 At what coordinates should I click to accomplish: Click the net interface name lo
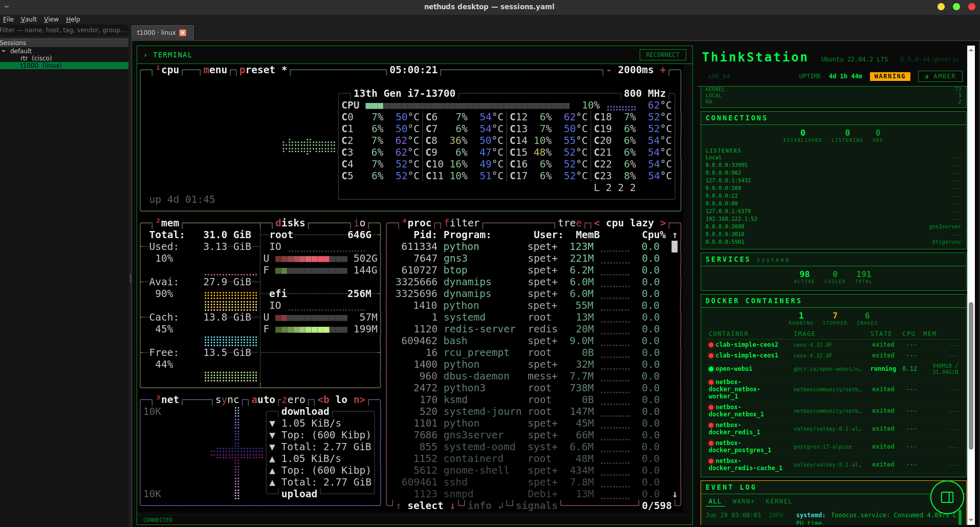[x=341, y=400]
